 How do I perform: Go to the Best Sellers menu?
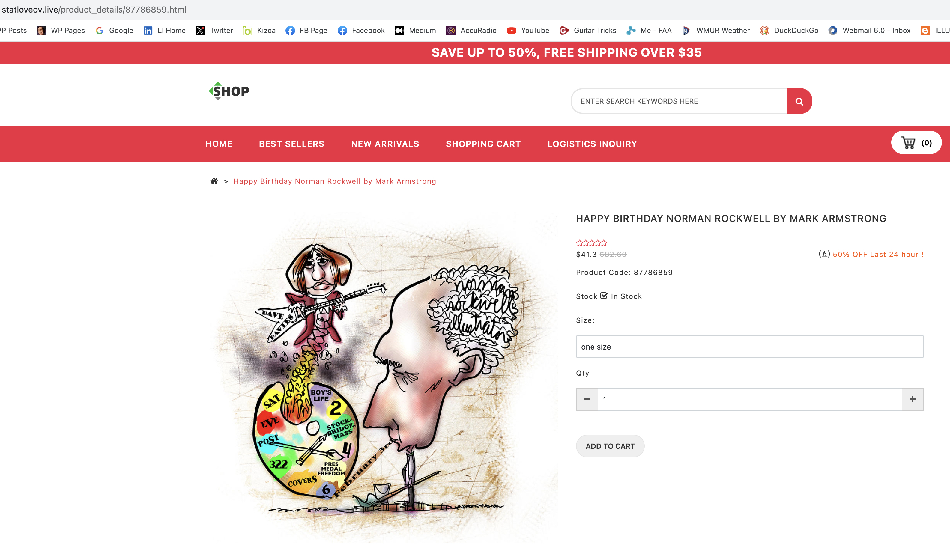(291, 144)
